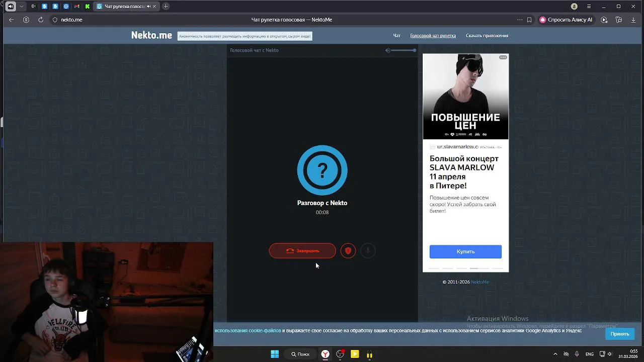The width and height of the screenshot is (644, 362).
Task: End the call with the Завершить button
Action: pos(302,251)
